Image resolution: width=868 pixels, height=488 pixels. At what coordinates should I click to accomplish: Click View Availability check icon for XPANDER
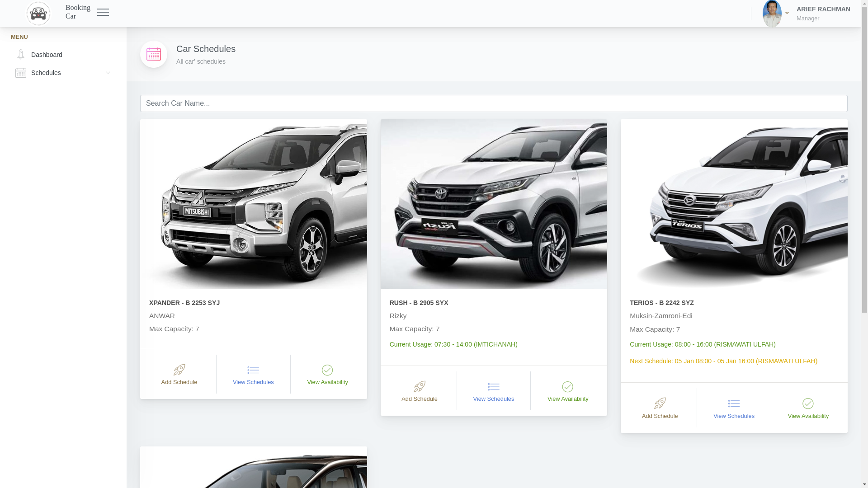pyautogui.click(x=327, y=371)
